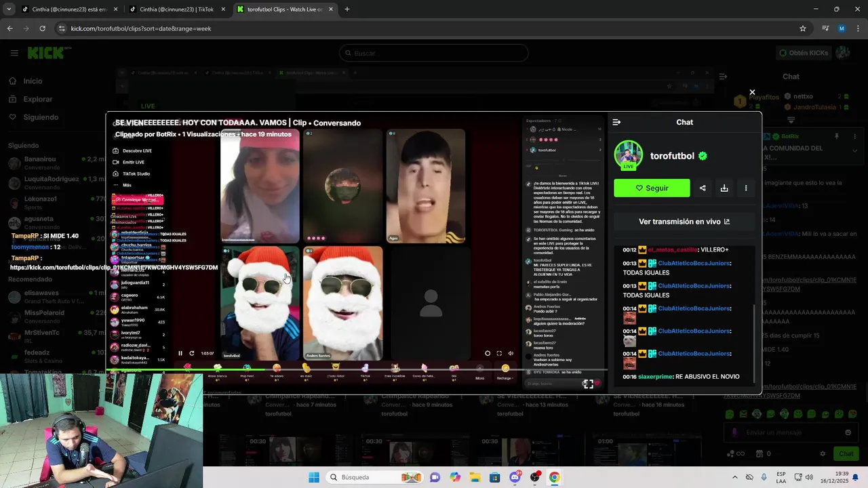Click el_matas_castillo in clip chat replay
The width and height of the screenshot is (868, 488).
tap(673, 249)
